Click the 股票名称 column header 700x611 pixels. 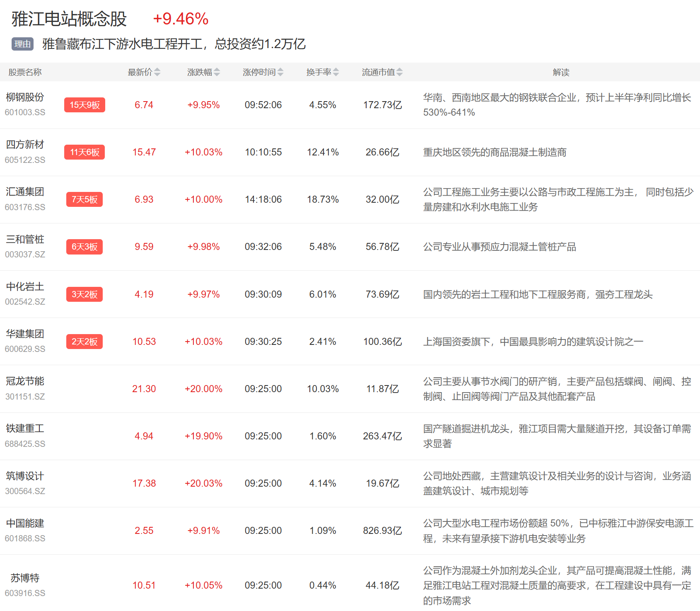point(25,72)
